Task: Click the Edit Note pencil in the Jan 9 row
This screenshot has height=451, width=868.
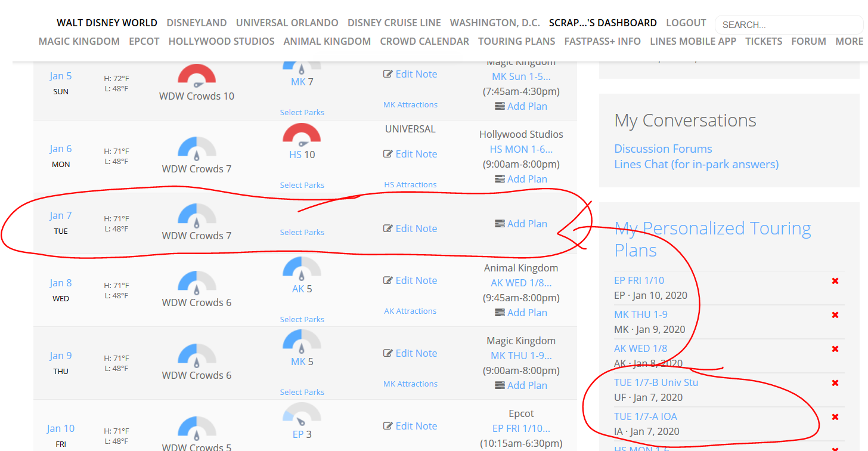Action: click(x=388, y=353)
